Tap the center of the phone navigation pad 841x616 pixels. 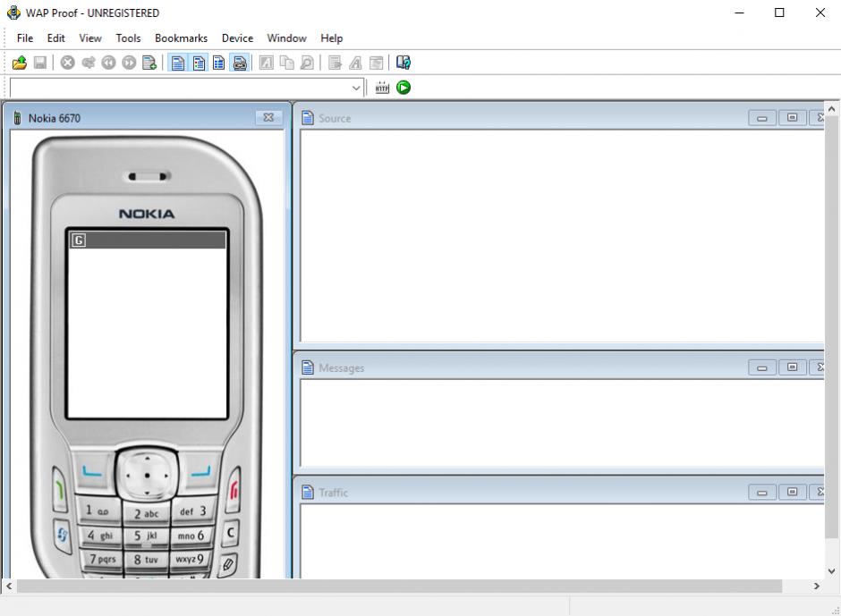tap(147, 475)
